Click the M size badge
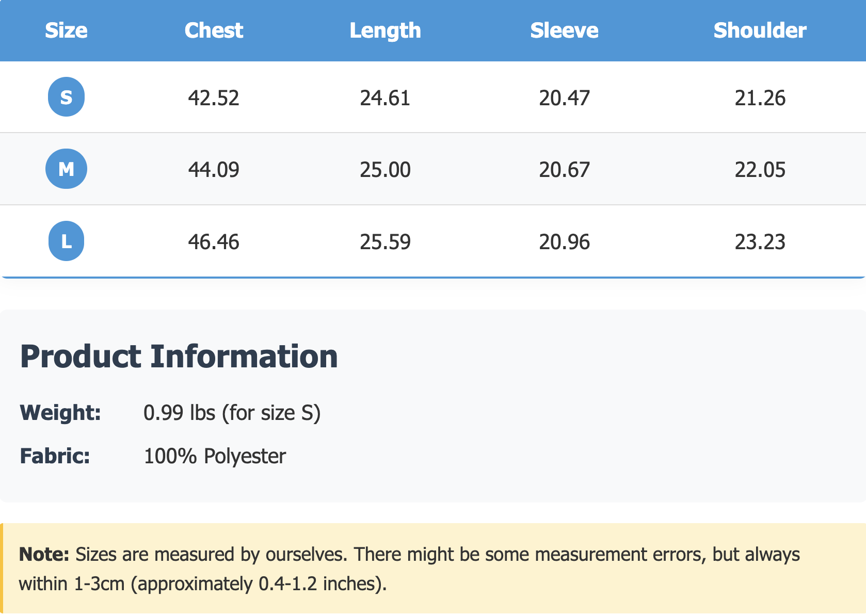Viewport: 866px width, 616px height. [66, 169]
